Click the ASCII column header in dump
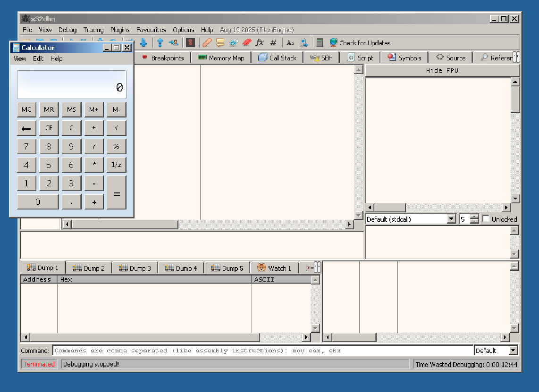The width and height of the screenshot is (539, 392). tap(281, 279)
